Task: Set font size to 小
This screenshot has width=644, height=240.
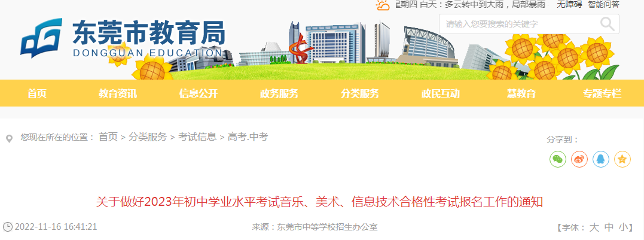Action: [624, 227]
